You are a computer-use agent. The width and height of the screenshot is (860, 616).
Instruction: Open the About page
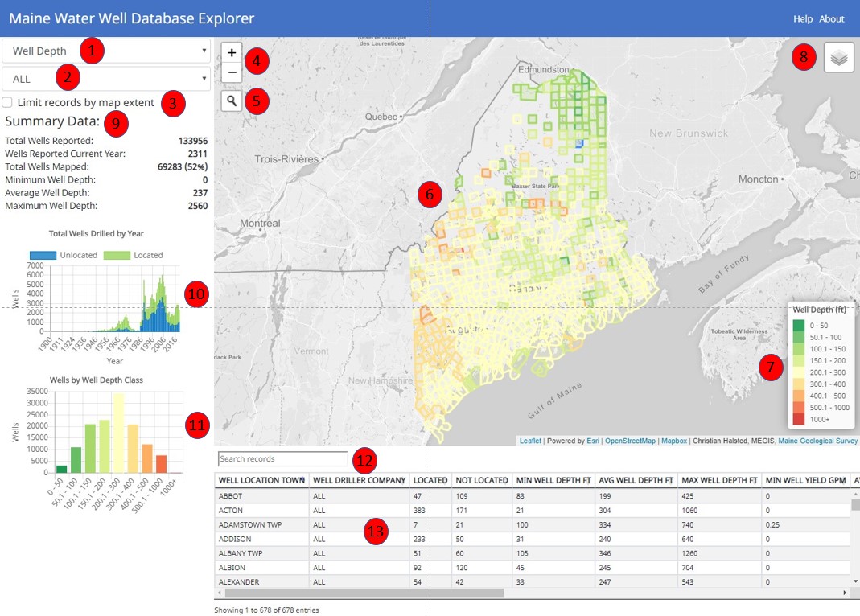click(831, 18)
